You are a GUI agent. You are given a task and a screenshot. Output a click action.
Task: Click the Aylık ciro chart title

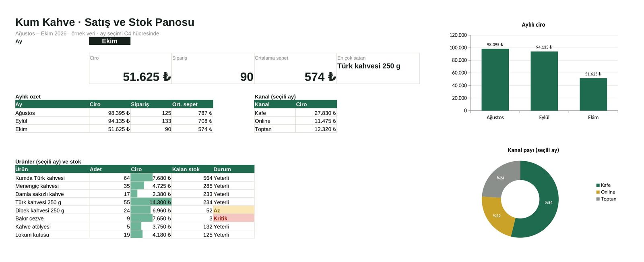[533, 25]
